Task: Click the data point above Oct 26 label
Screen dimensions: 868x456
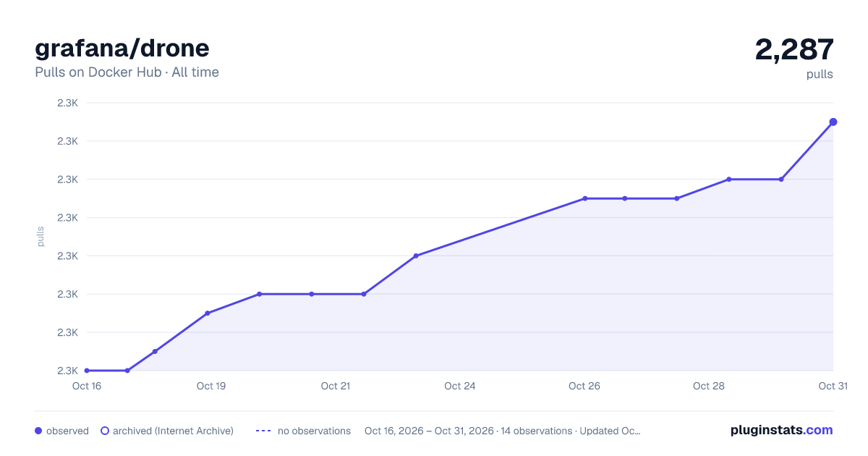Action: coord(584,198)
